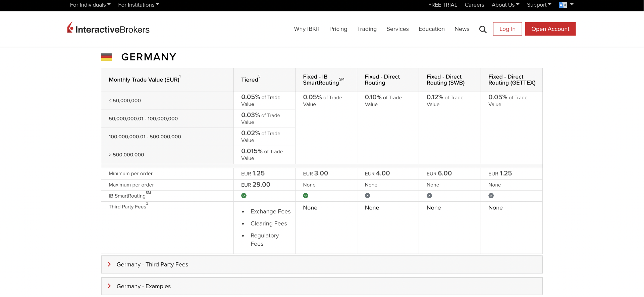Click green checkmark under Fixed IB SmartRouting
Screen dimensions: 644x297
tap(306, 196)
